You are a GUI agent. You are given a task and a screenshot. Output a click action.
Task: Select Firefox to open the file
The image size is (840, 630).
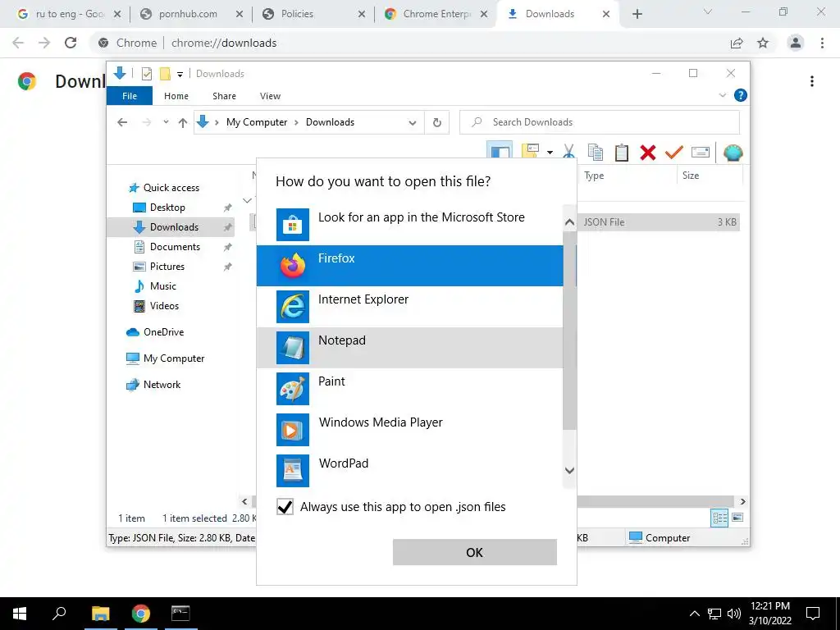(x=410, y=266)
